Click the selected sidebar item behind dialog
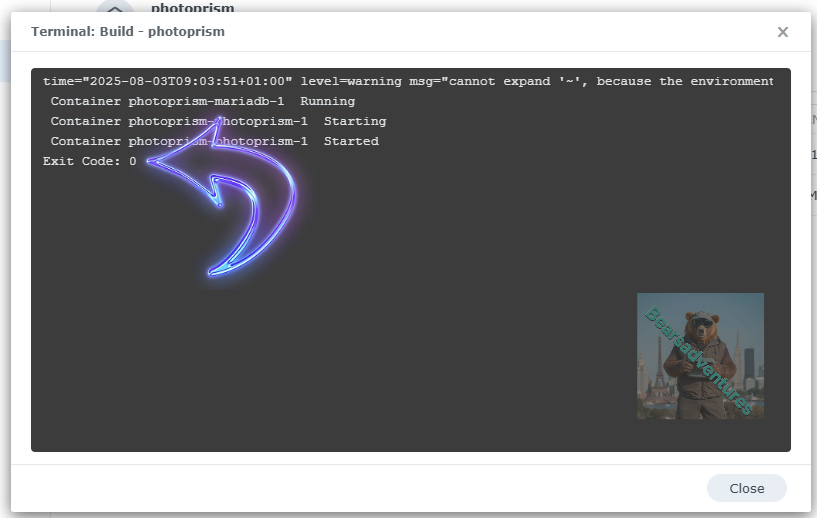 point(5,62)
